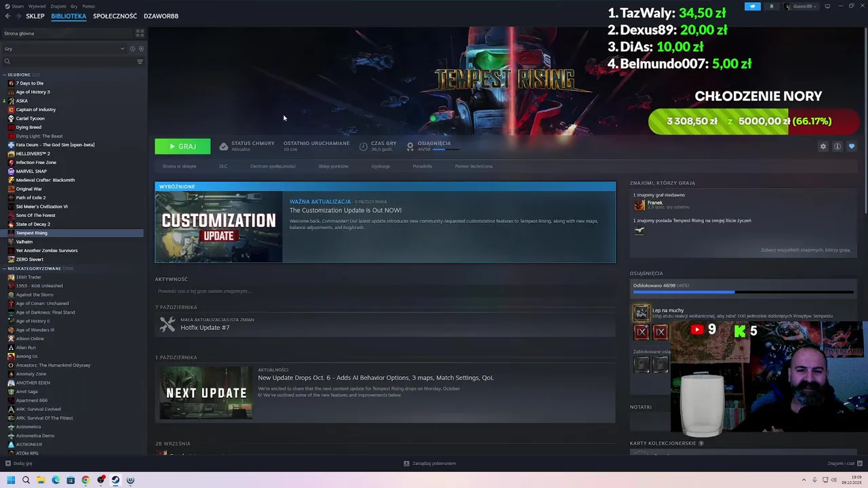Click the forward navigation arrow
Screen dimensions: 868x488
coord(18,16)
